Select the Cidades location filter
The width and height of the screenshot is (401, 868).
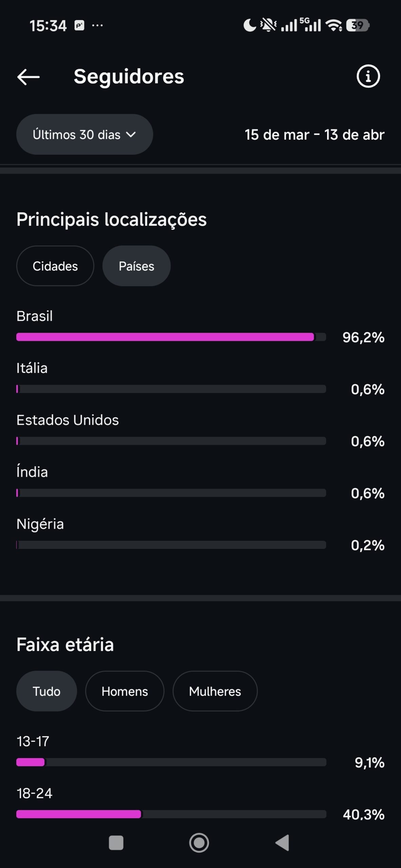(55, 266)
